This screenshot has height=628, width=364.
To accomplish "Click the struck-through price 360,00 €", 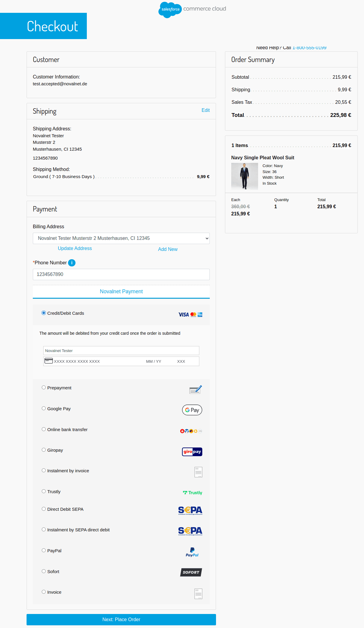I will click(x=240, y=206).
